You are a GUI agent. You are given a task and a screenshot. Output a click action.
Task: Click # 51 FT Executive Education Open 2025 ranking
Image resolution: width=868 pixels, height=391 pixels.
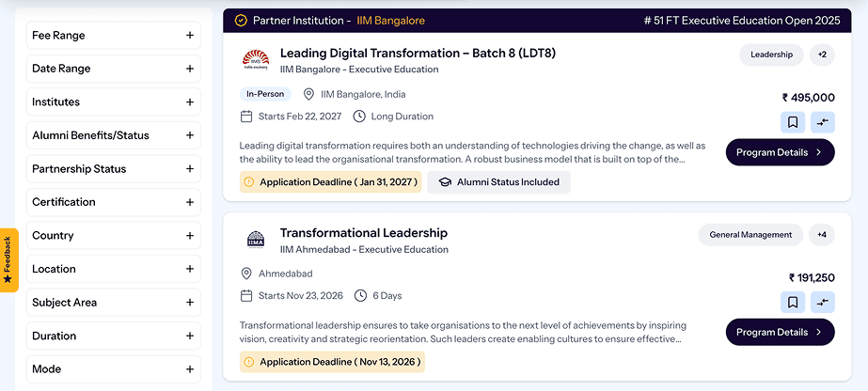(742, 21)
